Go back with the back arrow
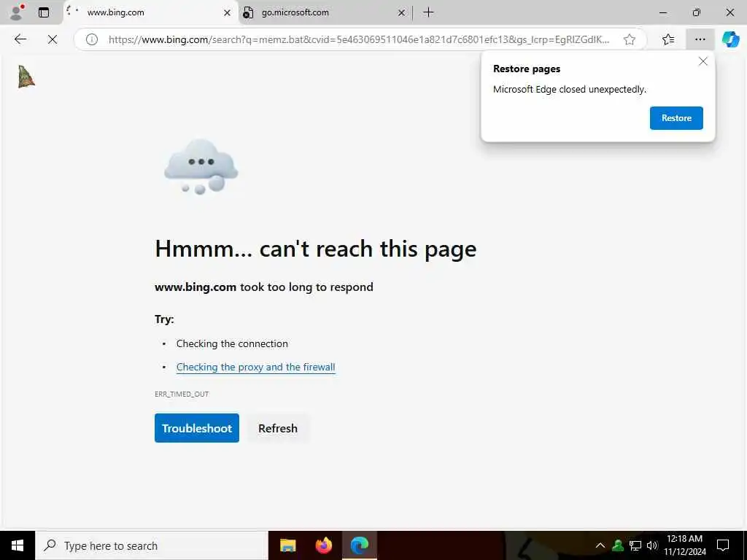This screenshot has height=560, width=747. [20, 39]
